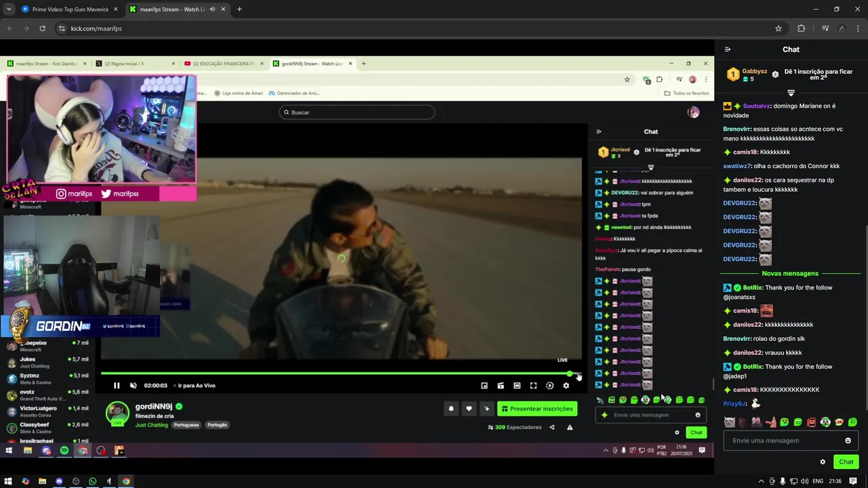Screen dimensions: 868x488
Task: Open the Chrome profile avatar
Action: pyautogui.click(x=842, y=28)
